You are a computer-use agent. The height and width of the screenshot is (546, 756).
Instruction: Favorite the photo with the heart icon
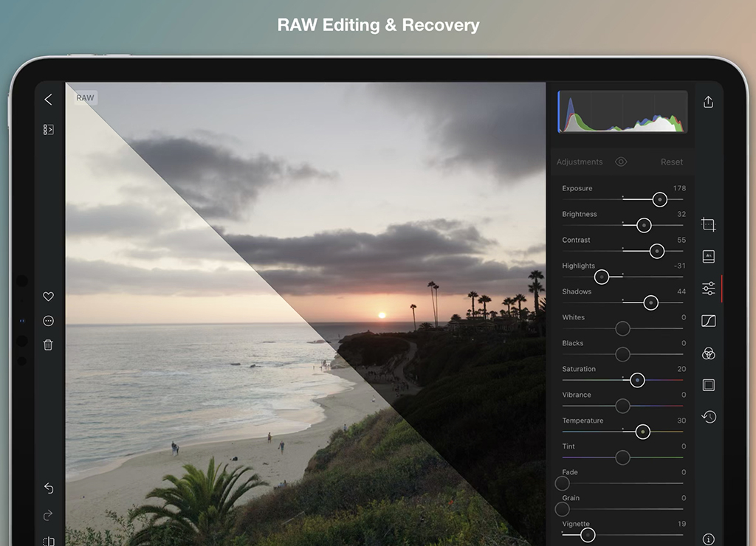pos(48,297)
